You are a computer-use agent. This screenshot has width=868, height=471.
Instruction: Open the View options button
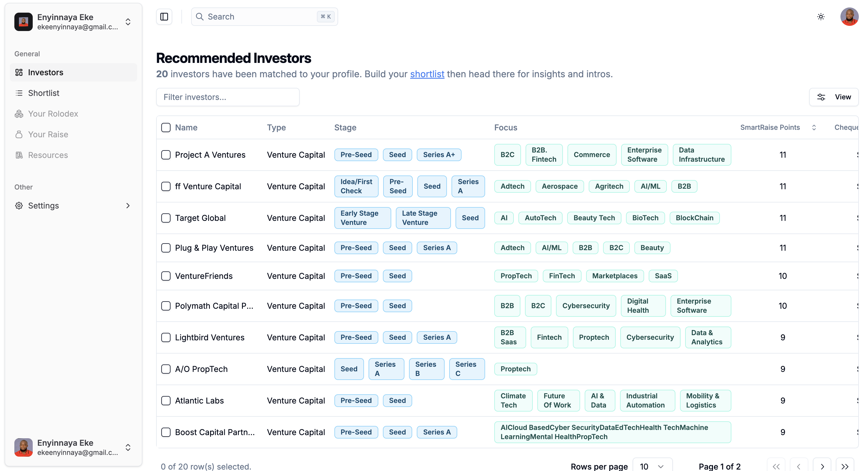coord(834,97)
